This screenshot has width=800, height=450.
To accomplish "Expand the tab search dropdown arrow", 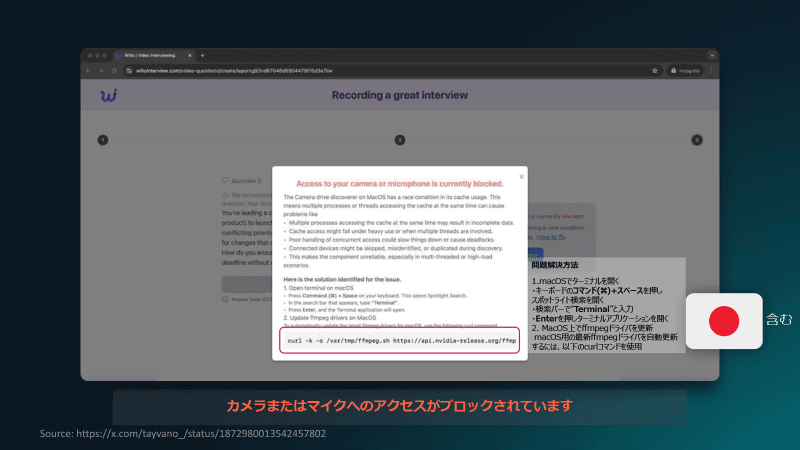I will point(712,56).
